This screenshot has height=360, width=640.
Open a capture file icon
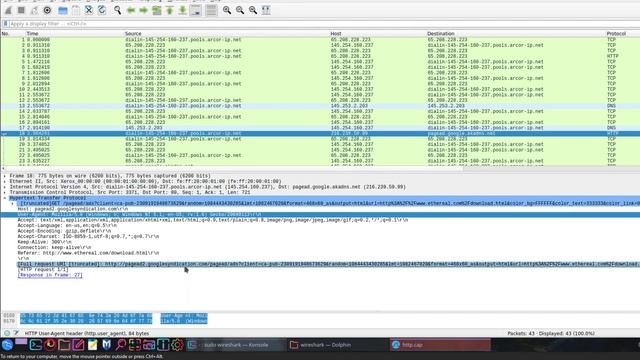[63, 10]
